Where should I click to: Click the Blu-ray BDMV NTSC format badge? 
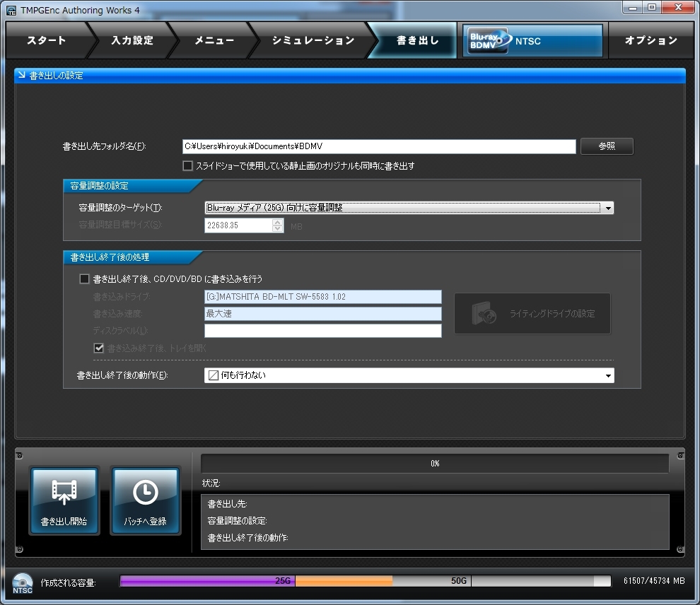532,40
